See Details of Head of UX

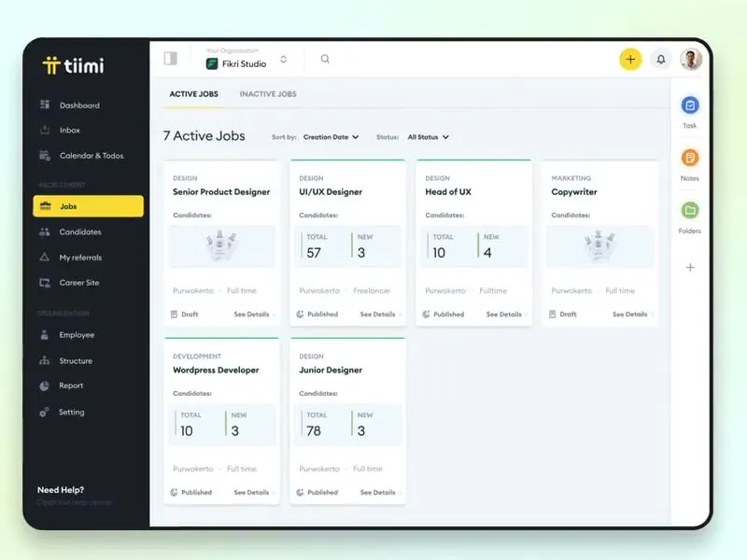[x=504, y=315]
